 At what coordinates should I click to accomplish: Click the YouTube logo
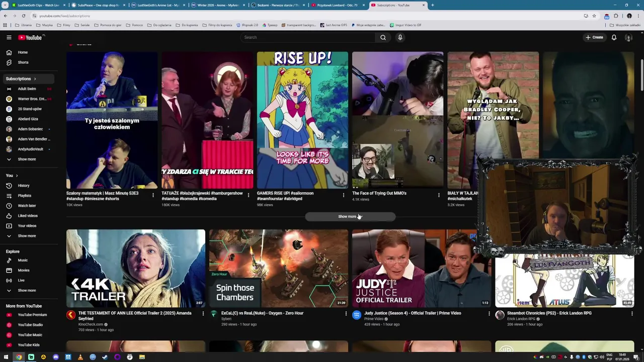31,37
